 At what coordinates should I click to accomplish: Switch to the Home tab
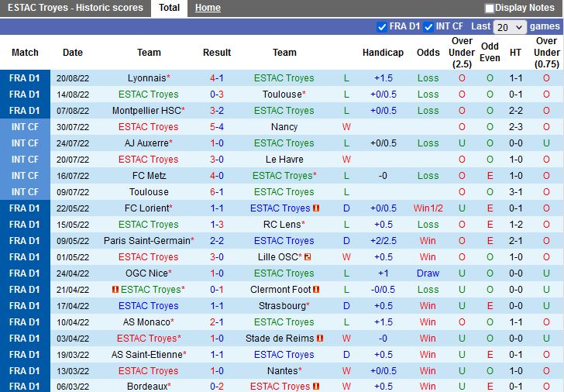(208, 8)
